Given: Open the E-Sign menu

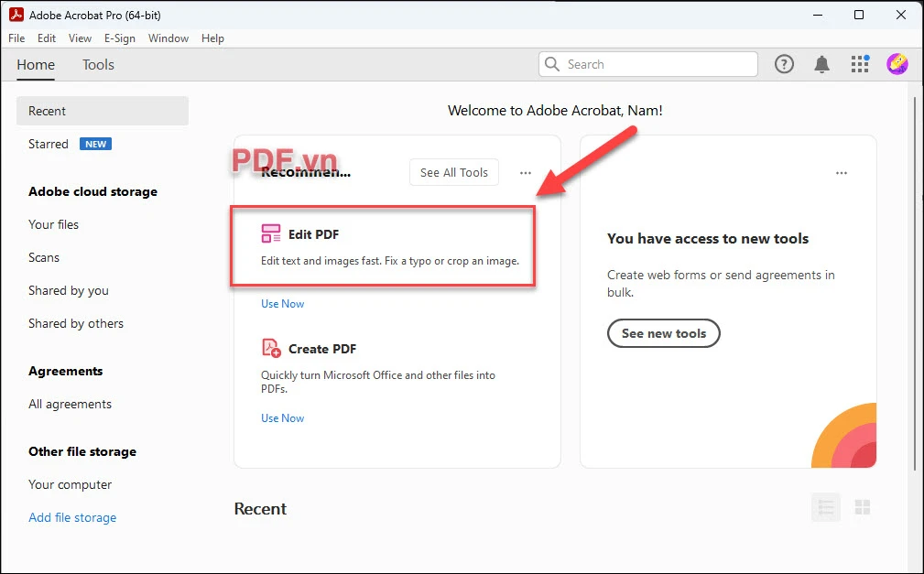Looking at the screenshot, I should pos(120,38).
